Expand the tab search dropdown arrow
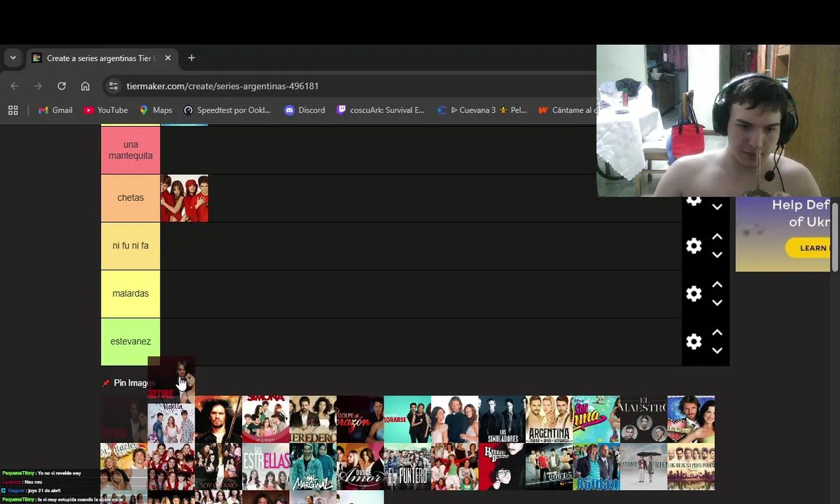 (13, 58)
